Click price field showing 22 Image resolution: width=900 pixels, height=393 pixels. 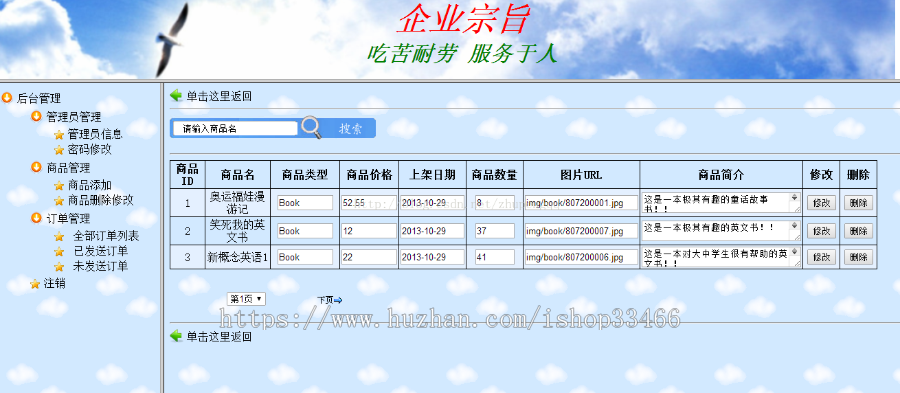pos(368,257)
